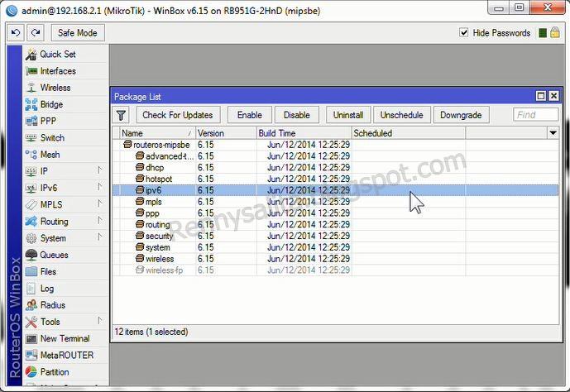Select the ppp package row

coord(335,213)
